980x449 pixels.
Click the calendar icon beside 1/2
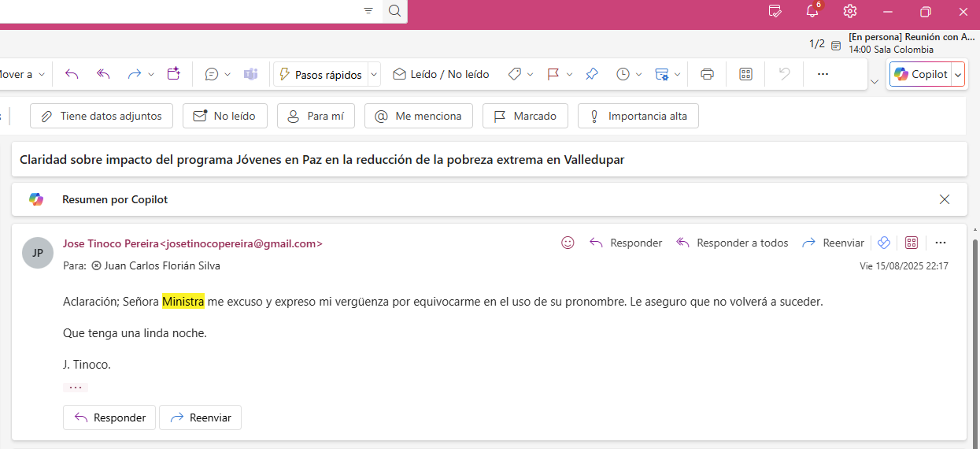tap(836, 45)
